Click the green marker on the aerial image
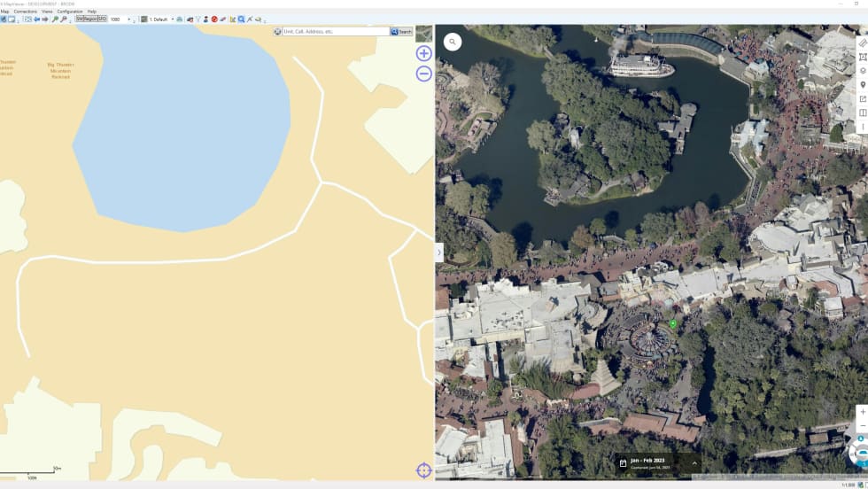This screenshot has width=868, height=489. (672, 325)
